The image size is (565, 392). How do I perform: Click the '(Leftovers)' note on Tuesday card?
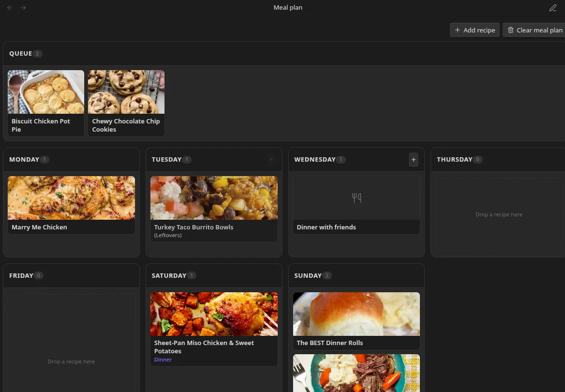click(167, 235)
